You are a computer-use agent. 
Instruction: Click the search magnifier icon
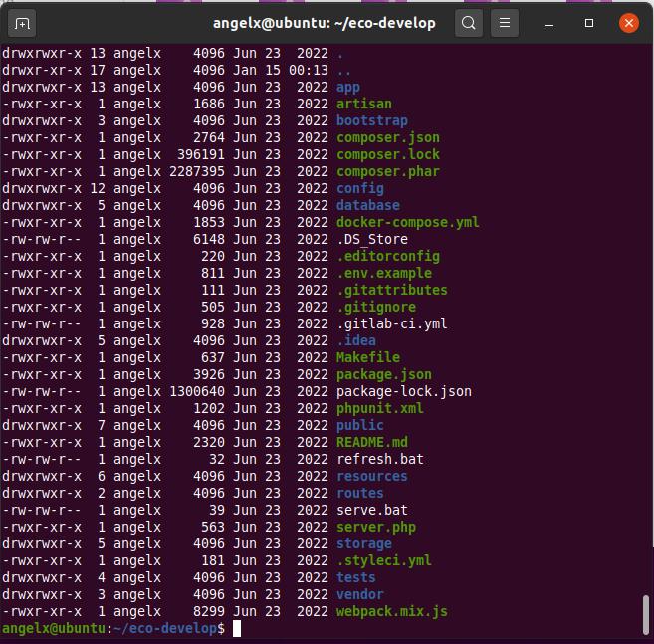[x=469, y=22]
